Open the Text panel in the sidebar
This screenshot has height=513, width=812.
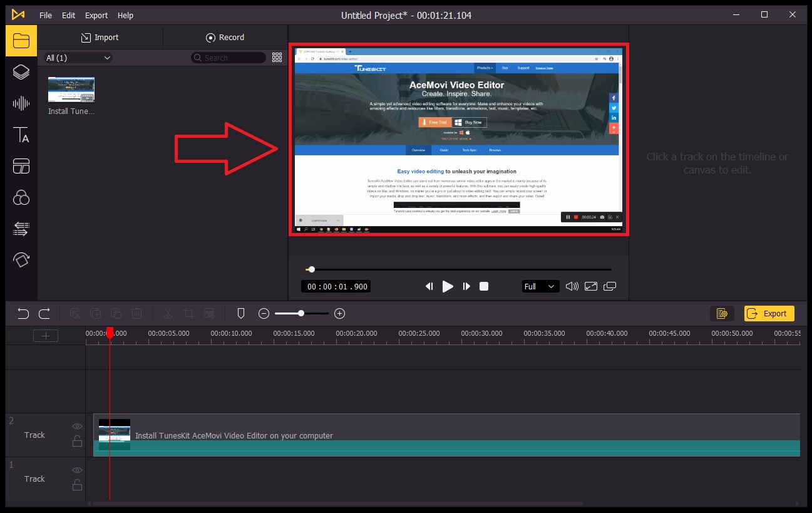click(21, 135)
